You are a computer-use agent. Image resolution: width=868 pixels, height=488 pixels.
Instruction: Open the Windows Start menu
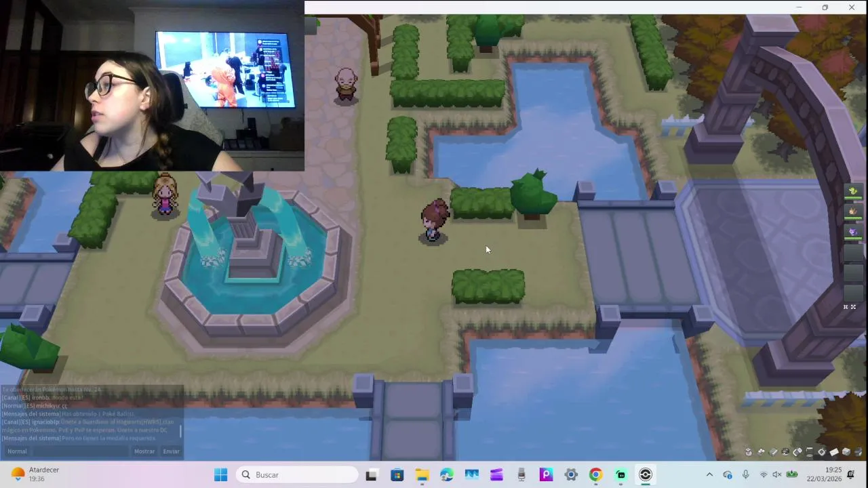coord(220,474)
